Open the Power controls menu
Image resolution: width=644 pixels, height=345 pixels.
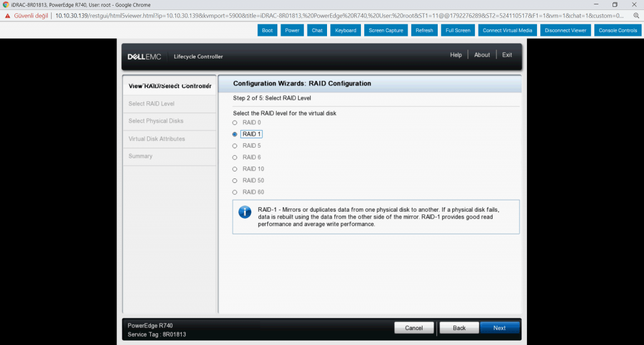tap(292, 30)
